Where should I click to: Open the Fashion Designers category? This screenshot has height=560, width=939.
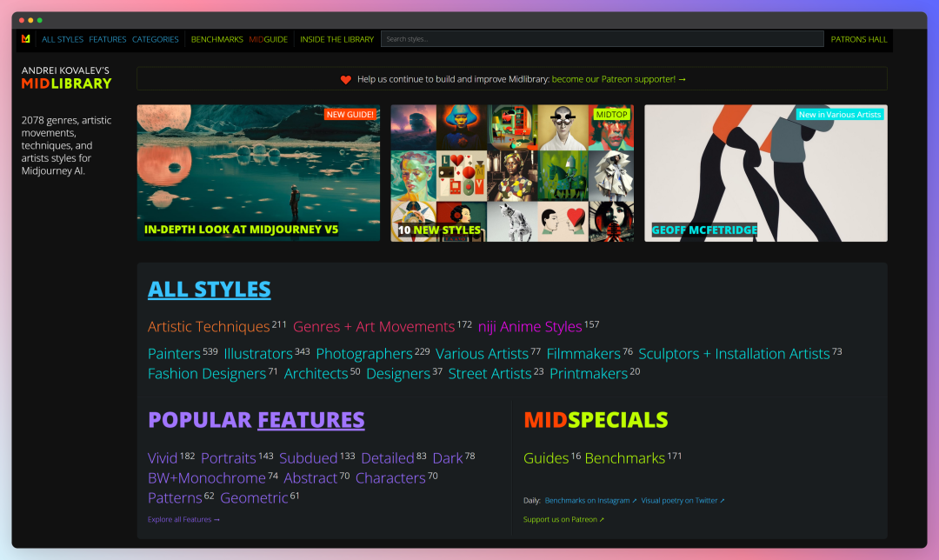pos(207,374)
